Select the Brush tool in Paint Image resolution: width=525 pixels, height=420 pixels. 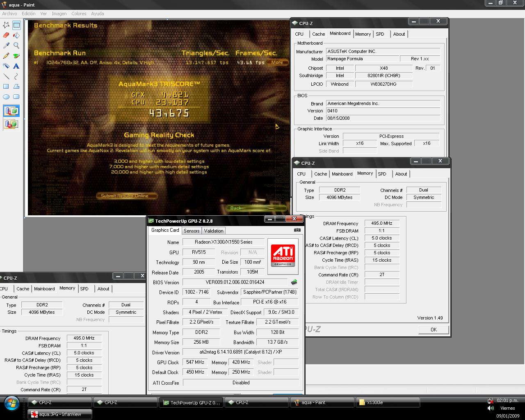[16, 56]
